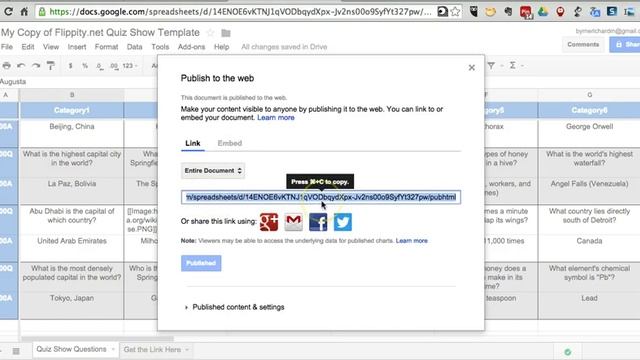Increase decimal places icon
This screenshot has height=360, width=640.
[x=114, y=66]
